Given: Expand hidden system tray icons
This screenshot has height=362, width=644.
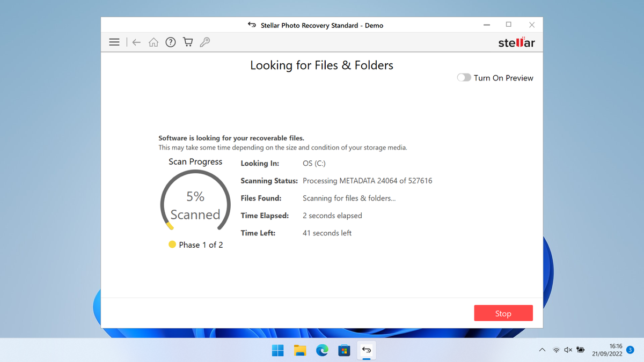Looking at the screenshot, I should tap(542, 350).
